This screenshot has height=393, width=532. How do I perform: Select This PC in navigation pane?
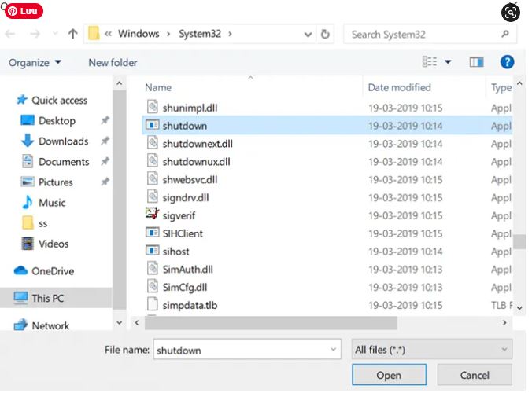47,299
